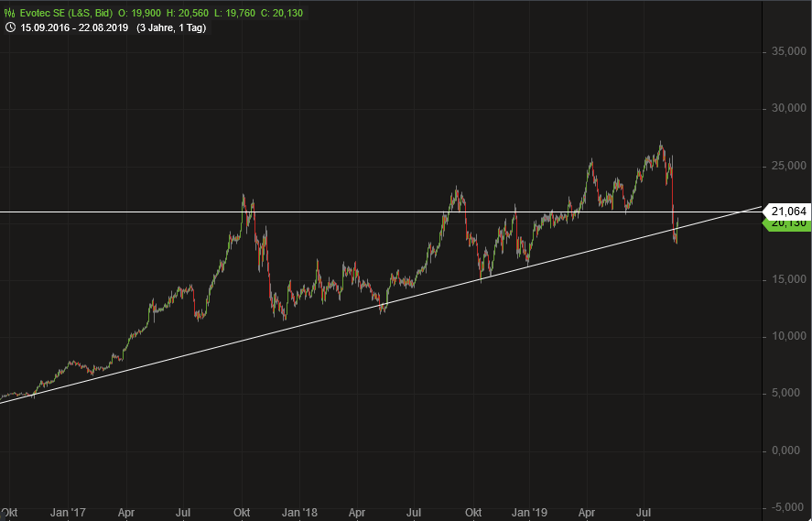This screenshot has height=521, width=812.
Task: Click the clock icon beside date range
Action: tap(10, 28)
